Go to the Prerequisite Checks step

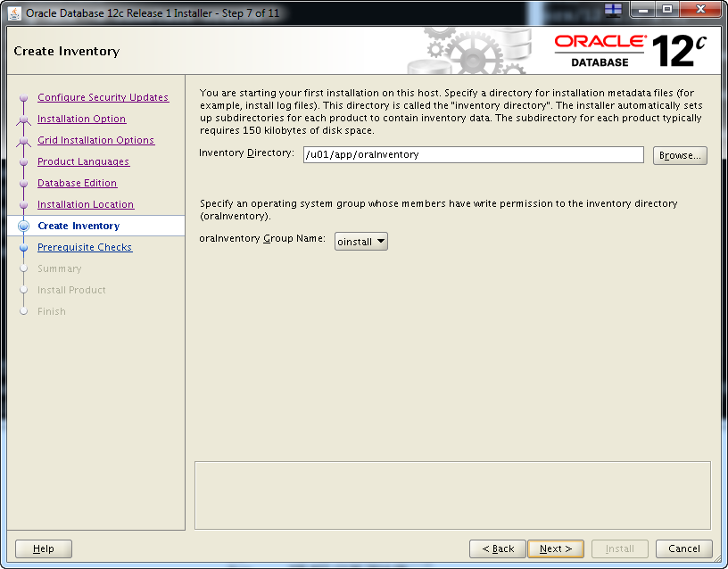(x=85, y=247)
